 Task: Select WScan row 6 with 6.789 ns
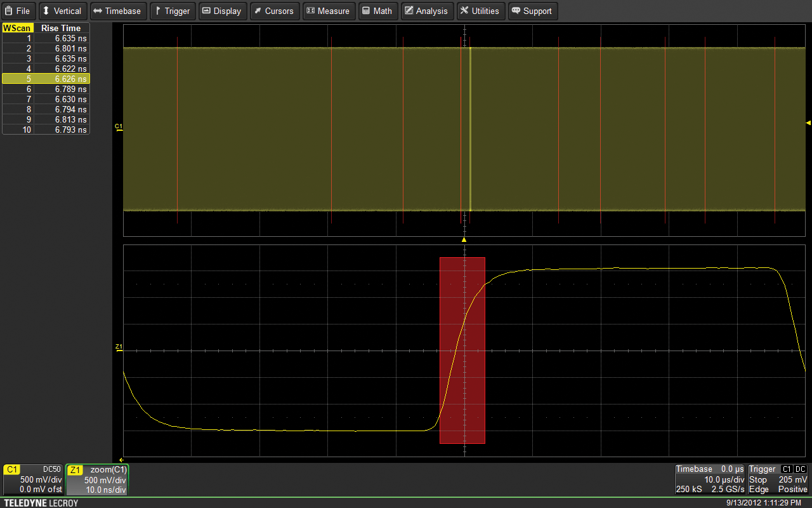pos(46,89)
